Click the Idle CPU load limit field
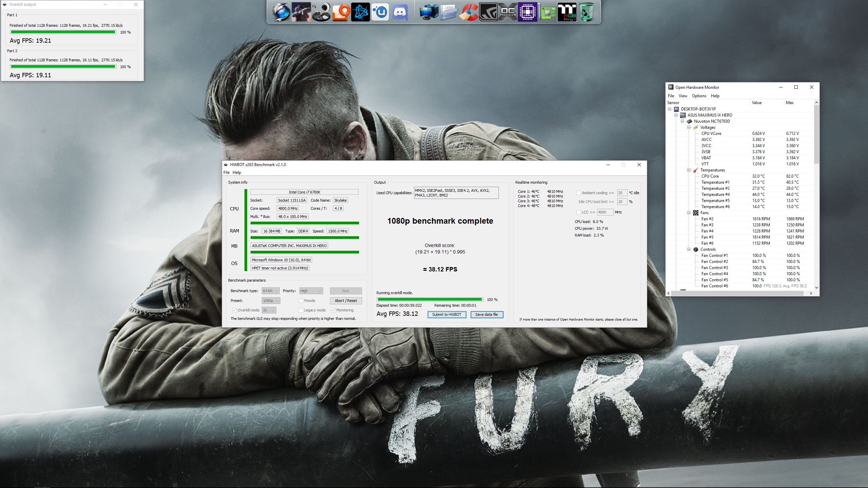 622,202
